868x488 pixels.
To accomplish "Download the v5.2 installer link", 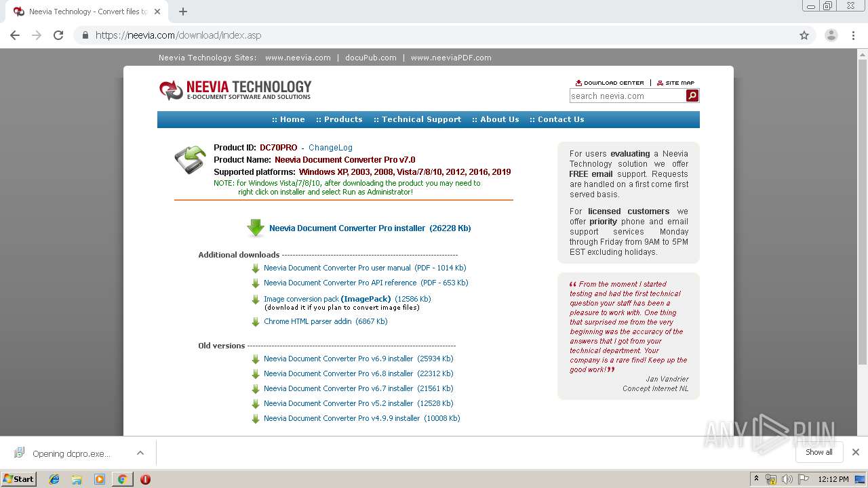I will (359, 404).
